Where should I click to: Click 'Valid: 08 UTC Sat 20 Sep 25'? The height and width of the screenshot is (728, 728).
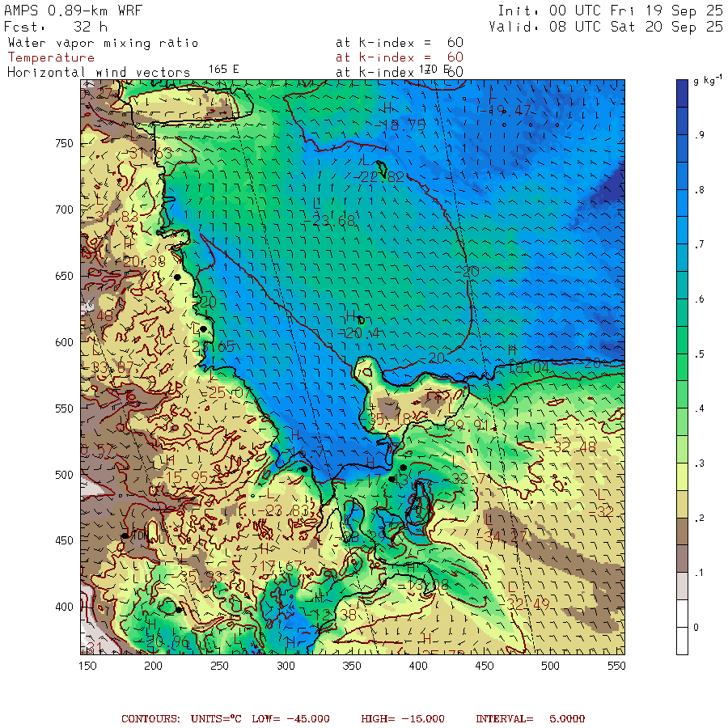tap(606, 27)
